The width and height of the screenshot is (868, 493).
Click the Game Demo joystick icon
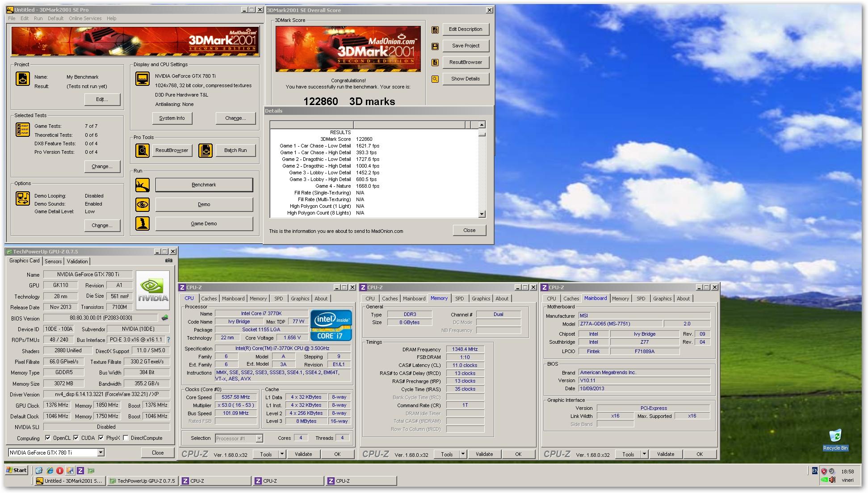(142, 223)
